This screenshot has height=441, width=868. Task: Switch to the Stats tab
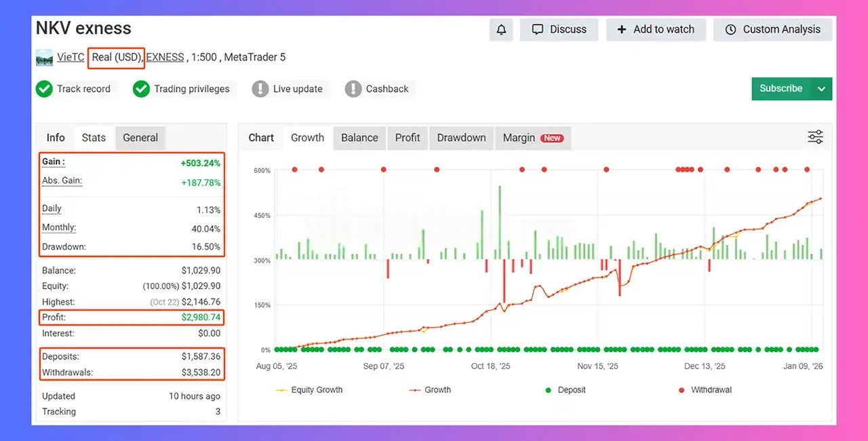[x=94, y=138]
